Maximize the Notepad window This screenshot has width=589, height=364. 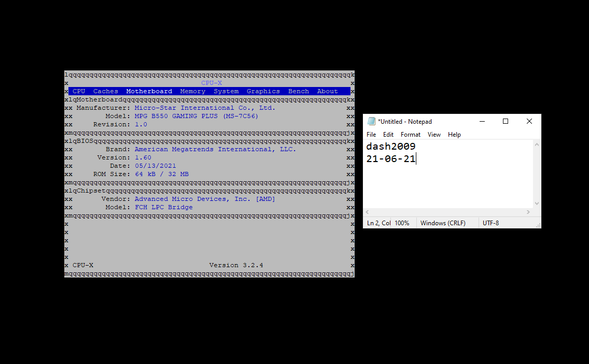pyautogui.click(x=506, y=121)
